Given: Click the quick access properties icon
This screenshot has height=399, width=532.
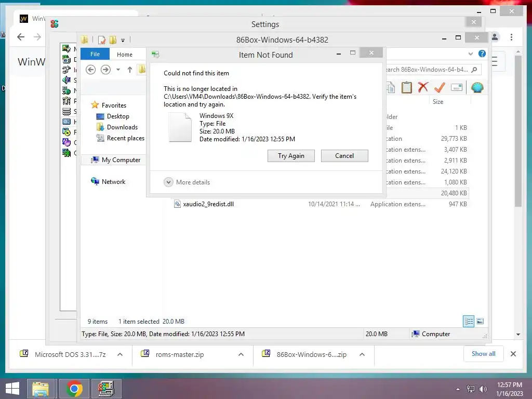Looking at the screenshot, I should pyautogui.click(x=101, y=40).
